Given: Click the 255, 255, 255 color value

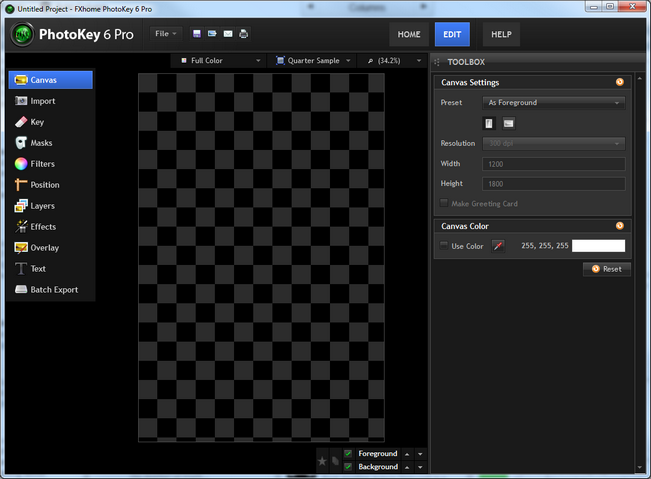Looking at the screenshot, I should [545, 246].
